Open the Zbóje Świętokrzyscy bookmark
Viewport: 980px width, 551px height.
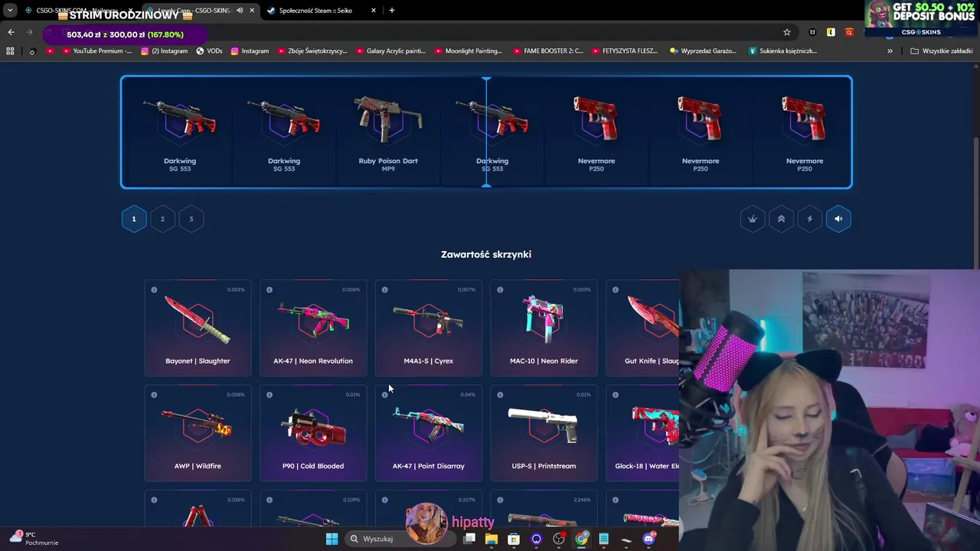(312, 51)
